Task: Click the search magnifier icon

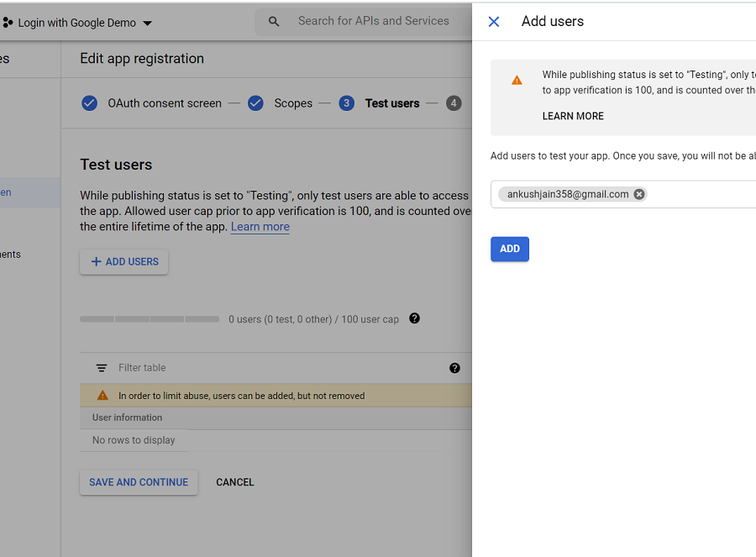Action: [274, 22]
